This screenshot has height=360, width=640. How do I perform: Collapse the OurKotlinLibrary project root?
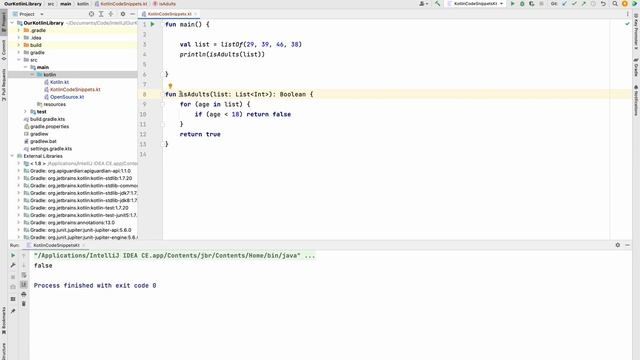pos(12,23)
